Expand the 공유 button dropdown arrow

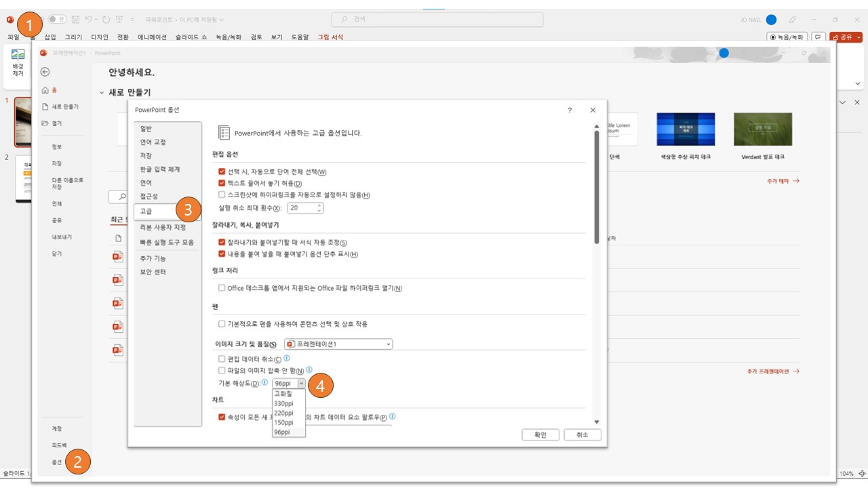[859, 37]
